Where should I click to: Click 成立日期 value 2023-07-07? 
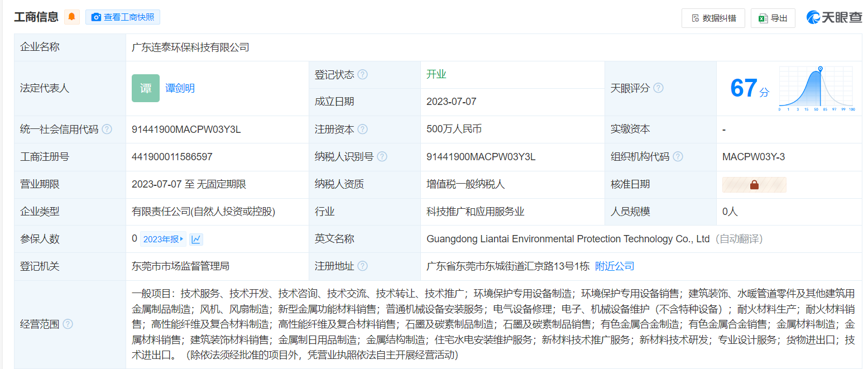[452, 102]
